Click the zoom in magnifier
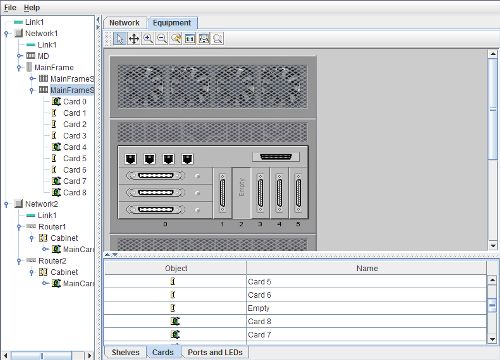This screenshot has width=500, height=360. pos(148,39)
